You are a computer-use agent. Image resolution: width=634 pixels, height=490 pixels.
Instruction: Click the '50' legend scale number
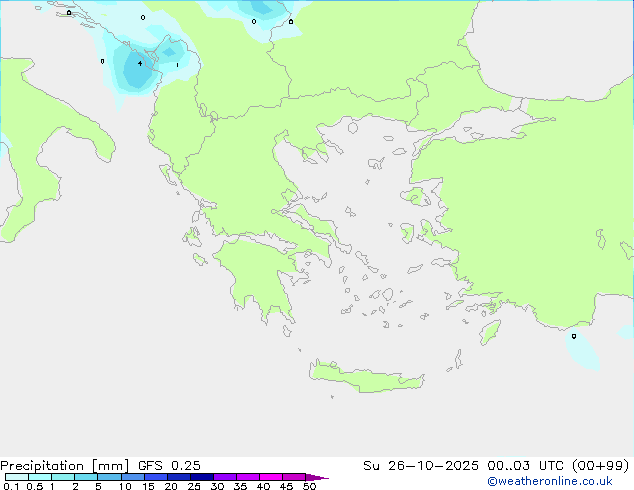click(309, 486)
